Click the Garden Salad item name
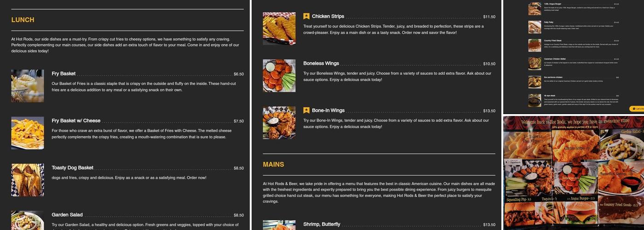This screenshot has width=644, height=230. [67, 215]
